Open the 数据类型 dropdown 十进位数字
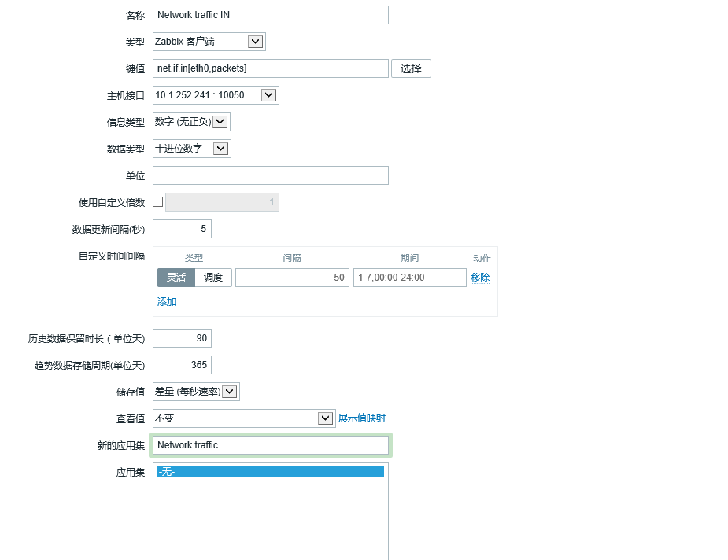The width and height of the screenshot is (728, 560). coord(192,149)
